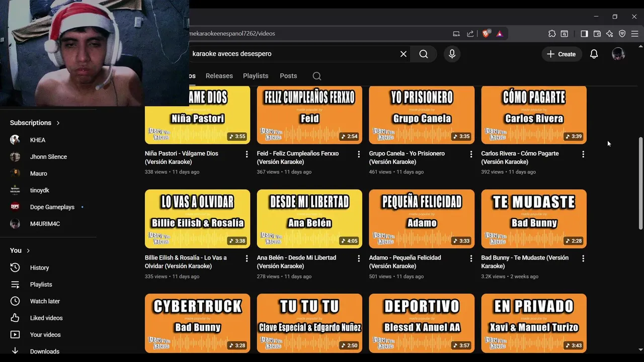Open the Brave VPN icon
The width and height of the screenshot is (644, 362).
[622, 34]
